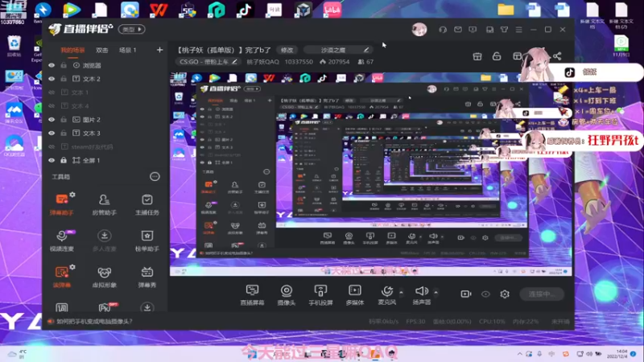Screen dimensions: 644x362
Task: Switch to 场景 1 tab
Action: (127, 50)
